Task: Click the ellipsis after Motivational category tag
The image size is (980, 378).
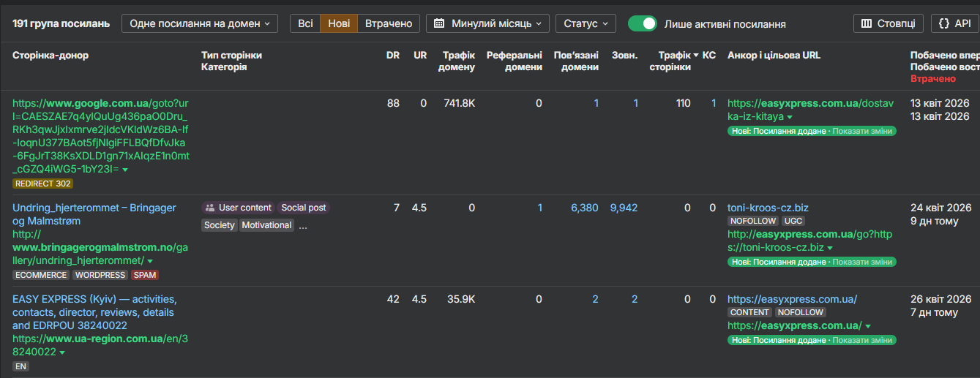Action: (303, 225)
